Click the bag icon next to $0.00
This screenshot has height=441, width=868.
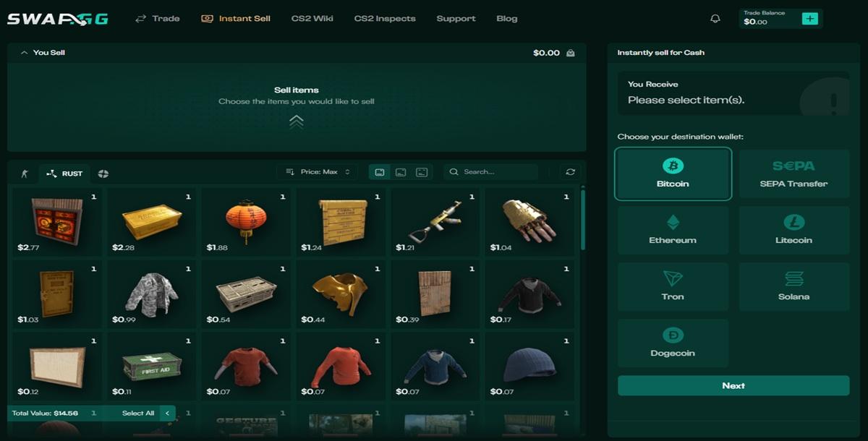coord(571,53)
